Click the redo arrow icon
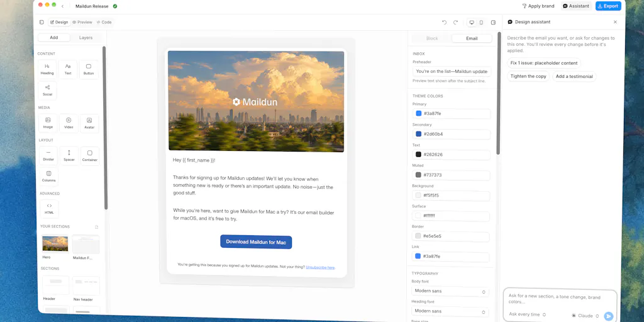The width and height of the screenshot is (644, 322). pos(455,22)
